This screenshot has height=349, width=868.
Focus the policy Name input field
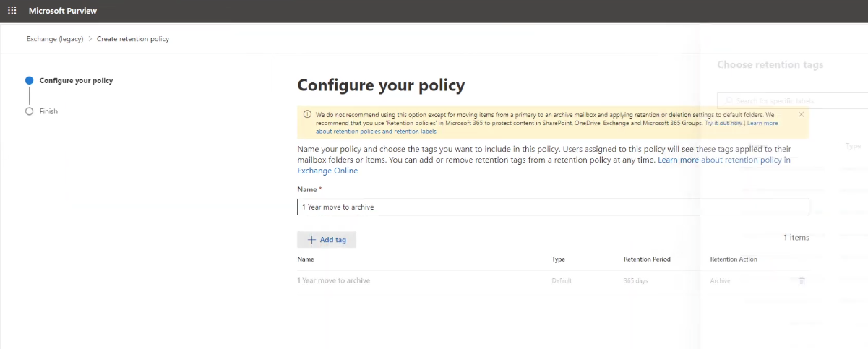(553, 207)
